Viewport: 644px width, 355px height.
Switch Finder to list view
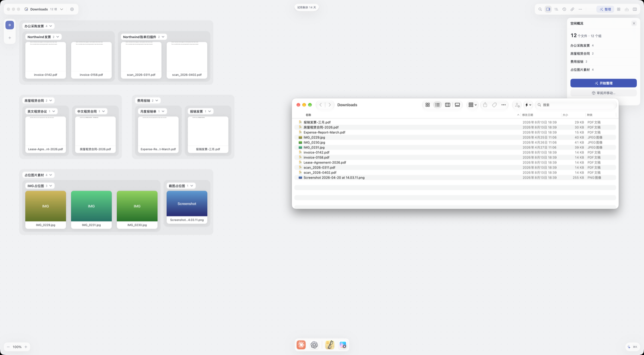point(438,105)
